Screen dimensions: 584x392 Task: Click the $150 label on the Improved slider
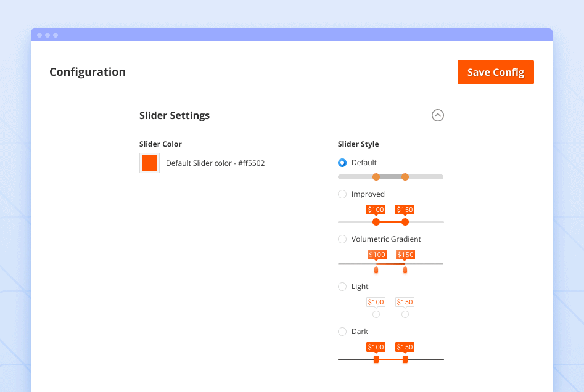405,210
